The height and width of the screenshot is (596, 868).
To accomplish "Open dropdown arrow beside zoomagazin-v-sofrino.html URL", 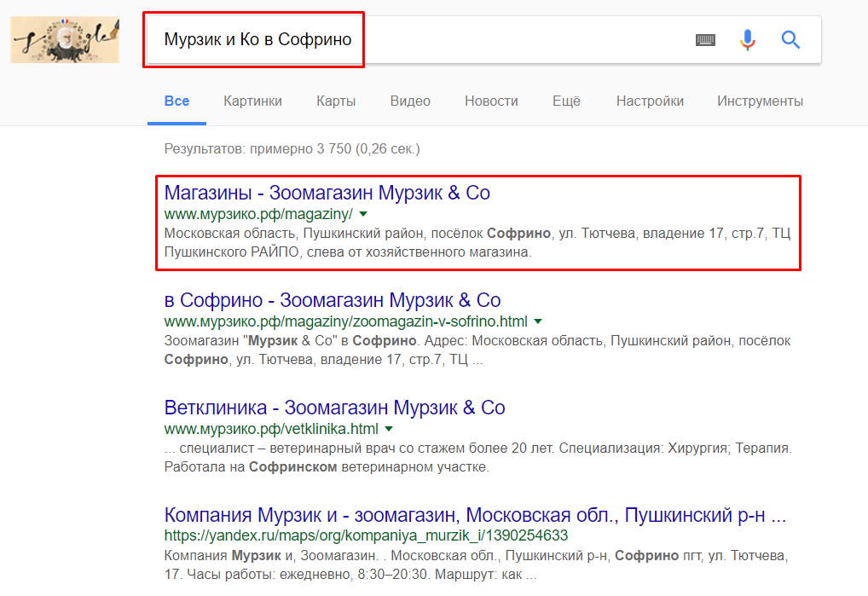I will click(x=538, y=322).
